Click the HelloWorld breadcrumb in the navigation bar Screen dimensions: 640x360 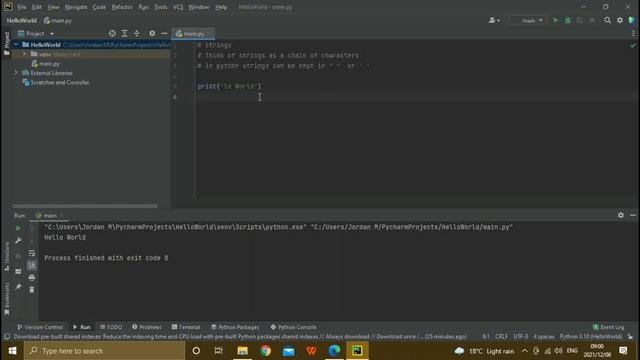[x=21, y=20]
